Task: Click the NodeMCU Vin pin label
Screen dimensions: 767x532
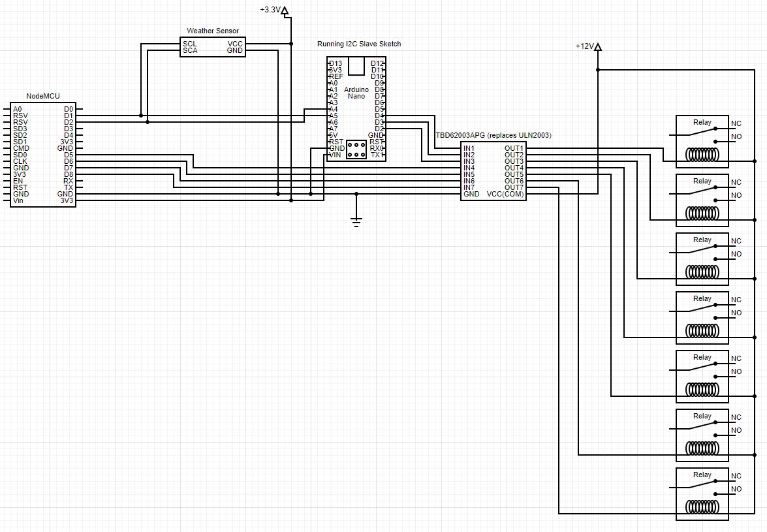Action: point(18,200)
